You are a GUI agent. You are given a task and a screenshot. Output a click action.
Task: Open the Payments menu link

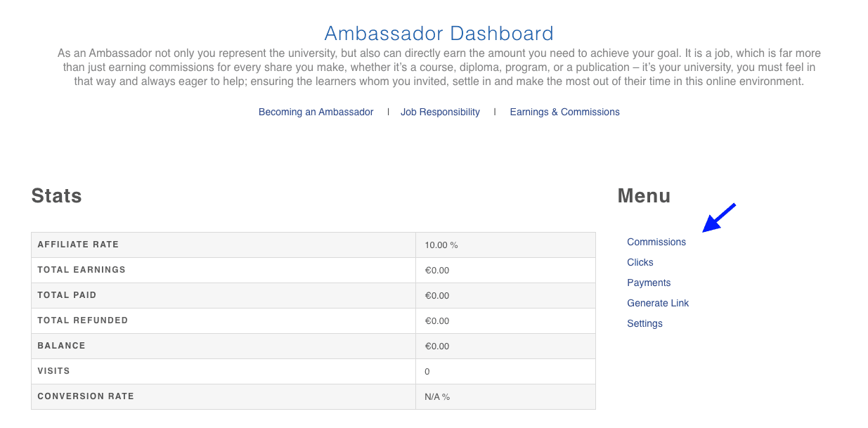coord(648,283)
